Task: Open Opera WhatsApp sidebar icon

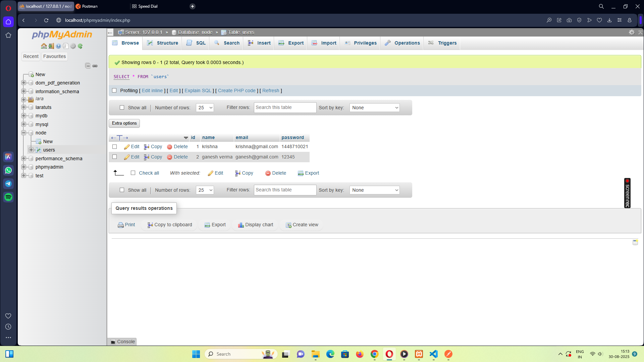Action: 8,170
